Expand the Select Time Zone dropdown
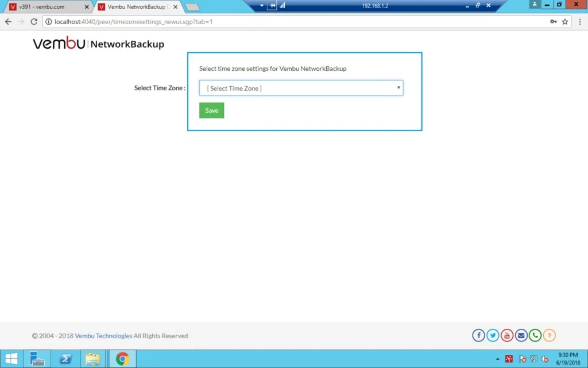This screenshot has height=368, width=588. [301, 88]
